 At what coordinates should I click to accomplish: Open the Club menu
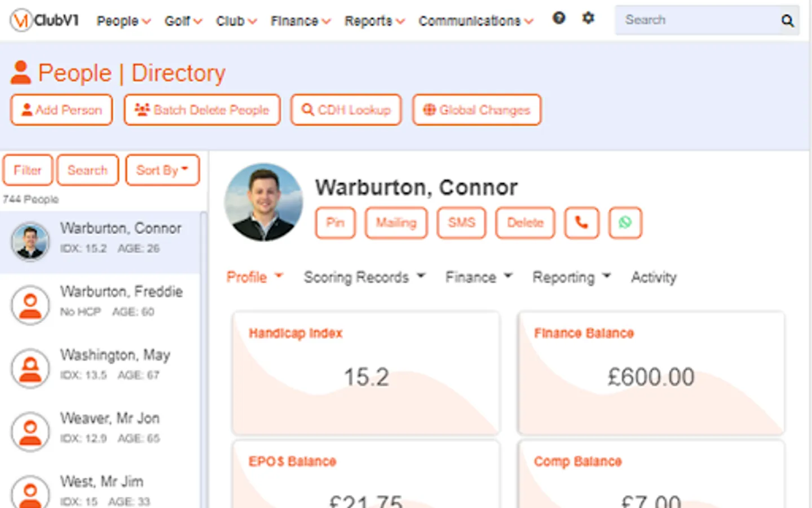click(236, 21)
